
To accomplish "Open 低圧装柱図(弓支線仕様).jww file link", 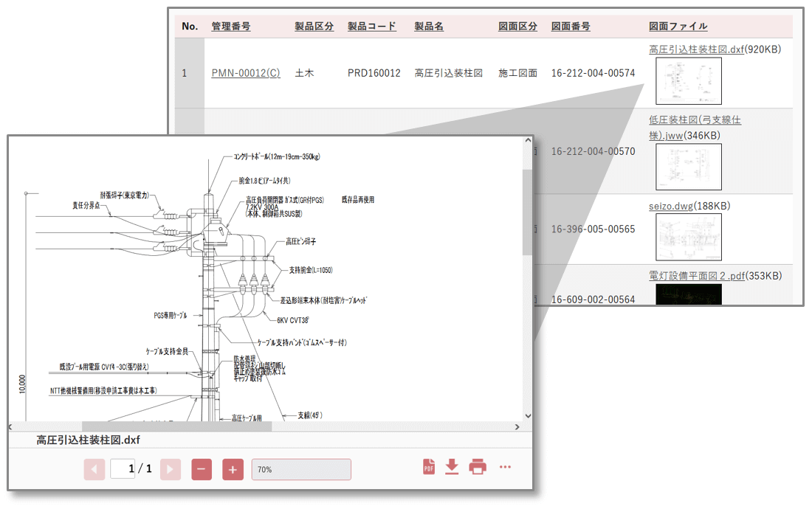I will [695, 128].
